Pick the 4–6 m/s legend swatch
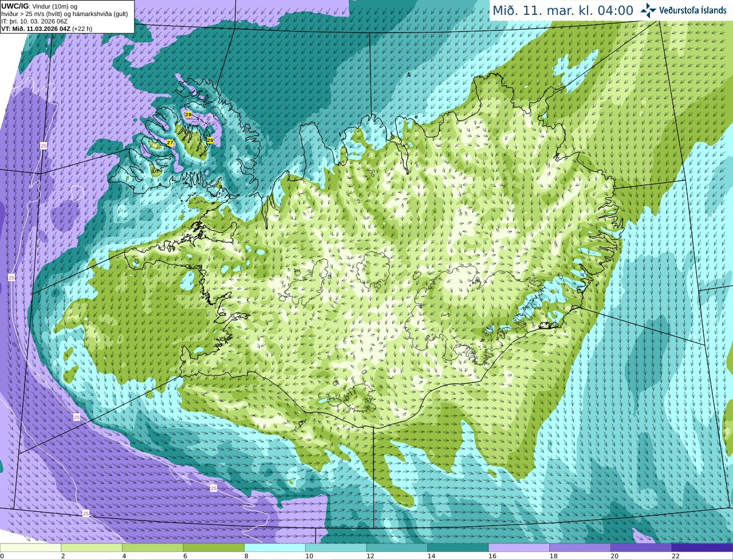733x560 pixels. 153,548
